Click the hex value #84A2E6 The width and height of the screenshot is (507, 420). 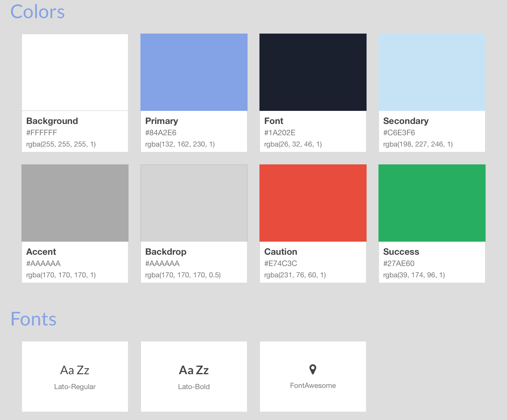tap(161, 133)
